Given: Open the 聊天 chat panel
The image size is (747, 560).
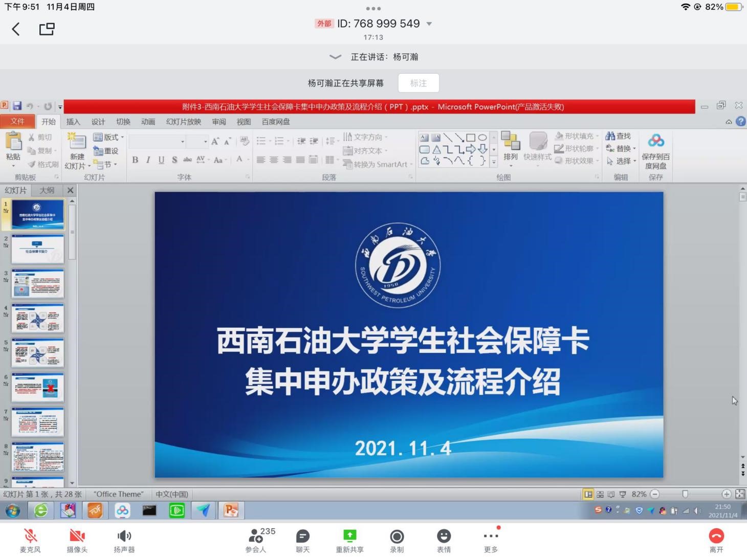Looking at the screenshot, I should pyautogui.click(x=303, y=541).
